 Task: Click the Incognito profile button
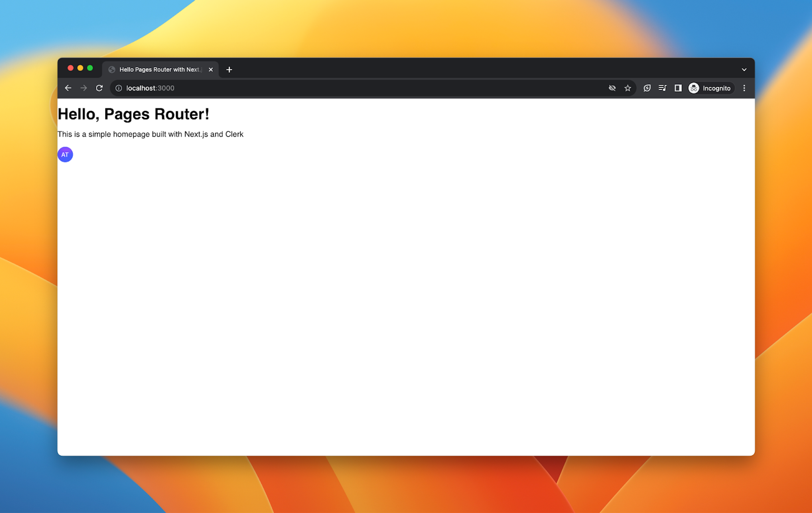[710, 88]
